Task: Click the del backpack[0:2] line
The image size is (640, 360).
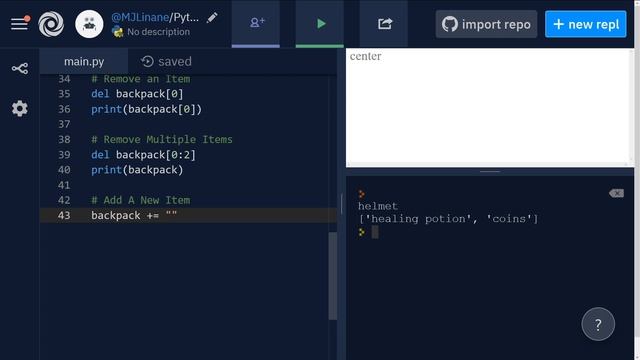Action: pos(143,155)
